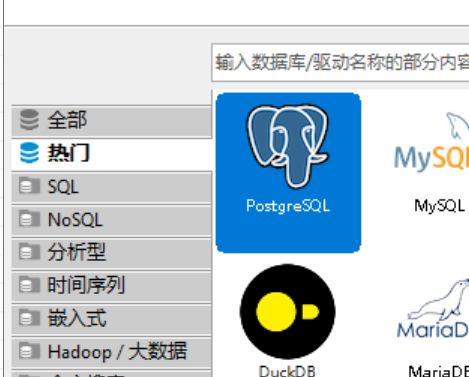Viewport: 469px width, 377px height.
Task: Click the PostgreSQL text label
Action: coord(288,206)
